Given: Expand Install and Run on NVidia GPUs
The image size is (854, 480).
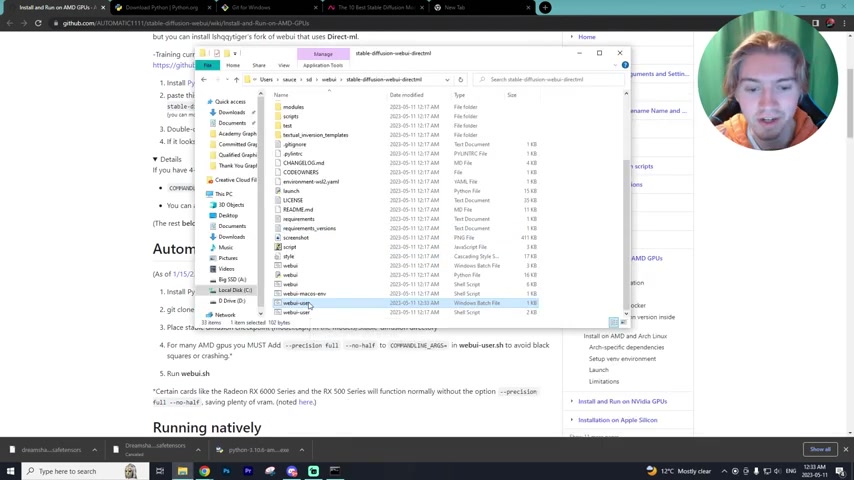Looking at the screenshot, I should (x=572, y=401).
